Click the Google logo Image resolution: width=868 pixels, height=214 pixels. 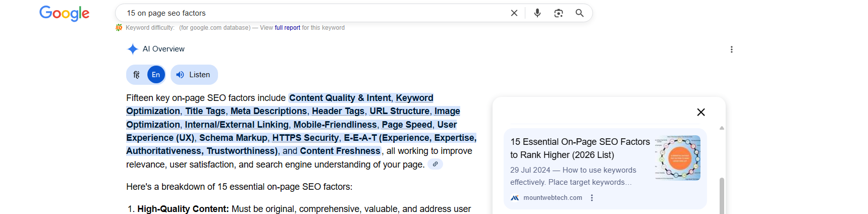click(64, 13)
